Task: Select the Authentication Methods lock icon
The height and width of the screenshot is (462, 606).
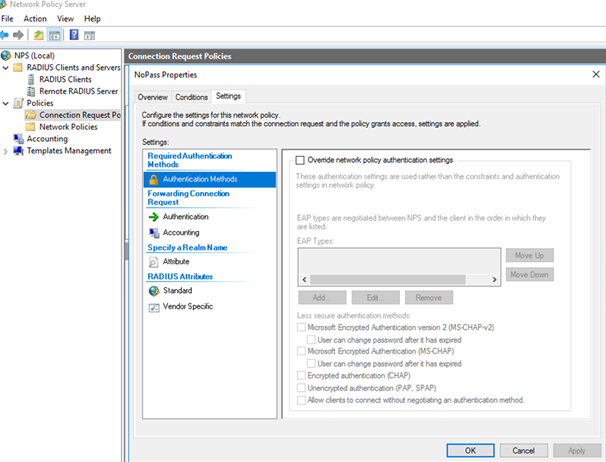Action: (154, 180)
